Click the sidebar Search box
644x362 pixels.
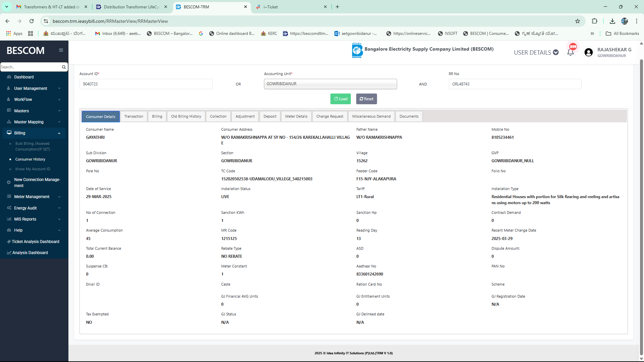point(31,67)
